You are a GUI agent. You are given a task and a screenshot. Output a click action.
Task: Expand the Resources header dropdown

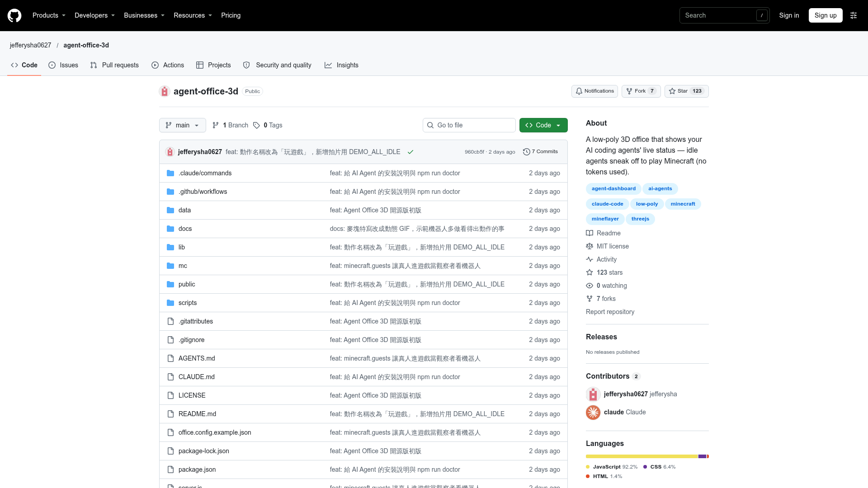pos(193,15)
